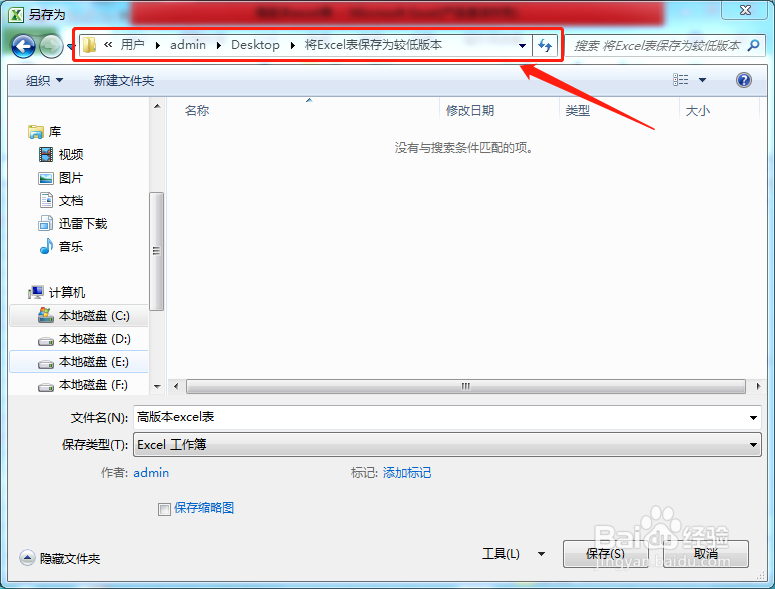Expand the 工具(L) tools dropdown
775x589 pixels.
click(542, 554)
